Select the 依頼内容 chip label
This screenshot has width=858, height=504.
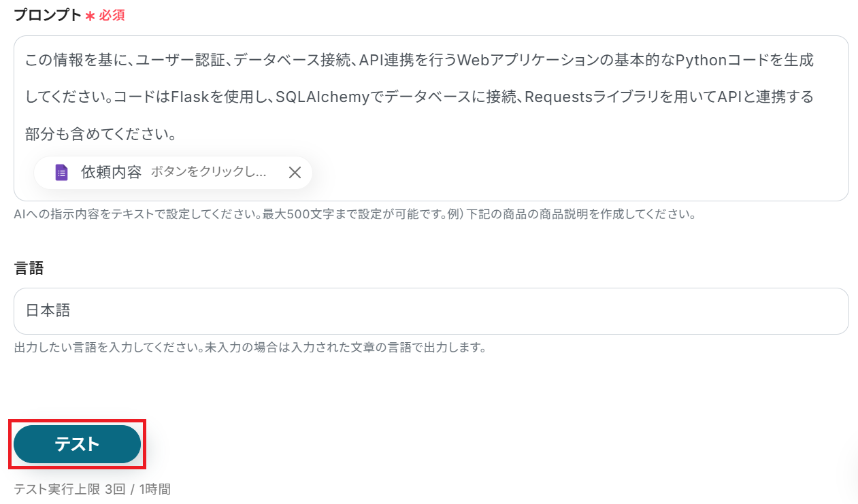[111, 172]
